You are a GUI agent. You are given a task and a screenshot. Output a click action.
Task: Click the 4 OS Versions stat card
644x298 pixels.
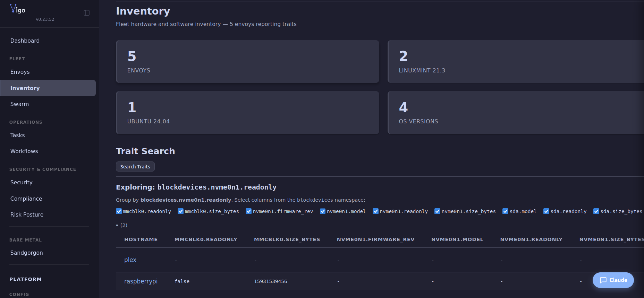[516, 113]
